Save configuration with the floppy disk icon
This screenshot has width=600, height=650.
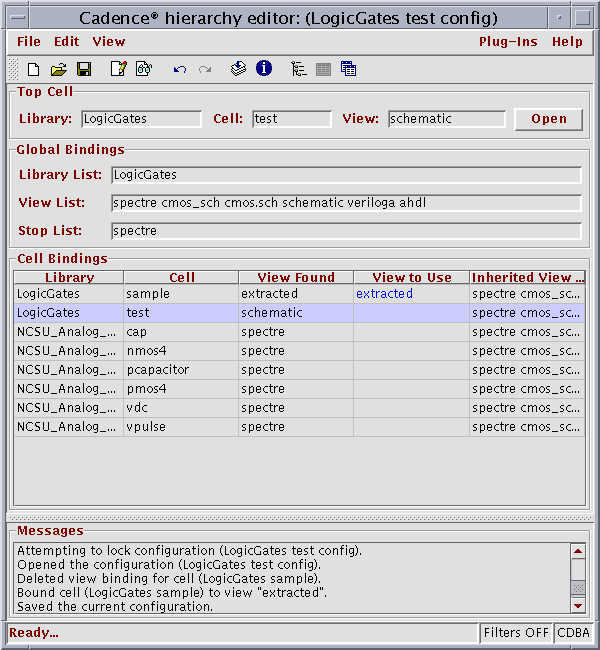pos(84,69)
